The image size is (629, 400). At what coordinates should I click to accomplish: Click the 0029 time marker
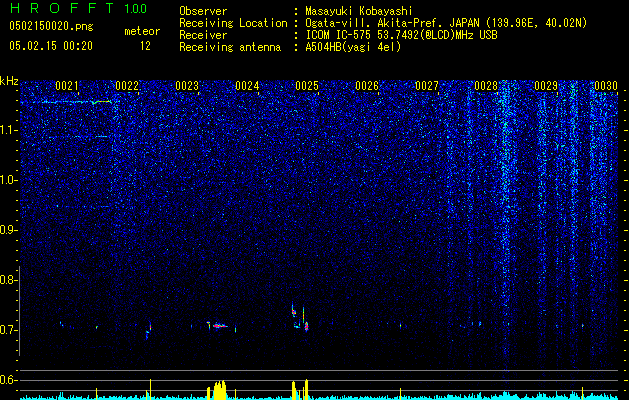546,86
